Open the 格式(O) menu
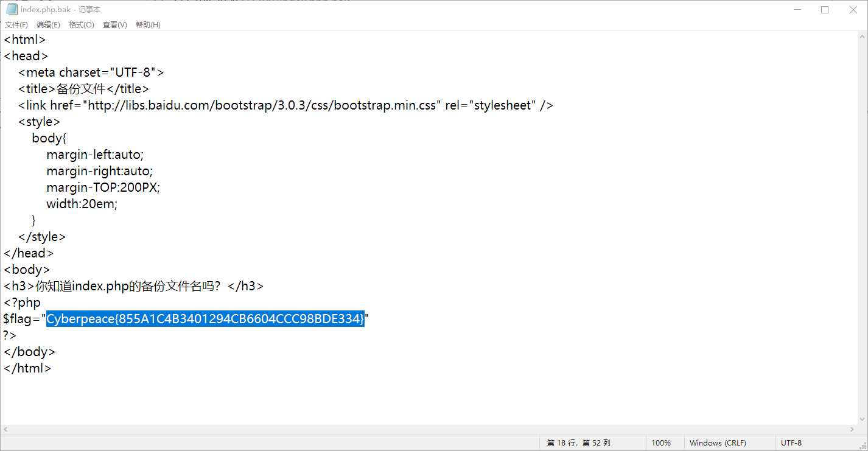 click(81, 25)
